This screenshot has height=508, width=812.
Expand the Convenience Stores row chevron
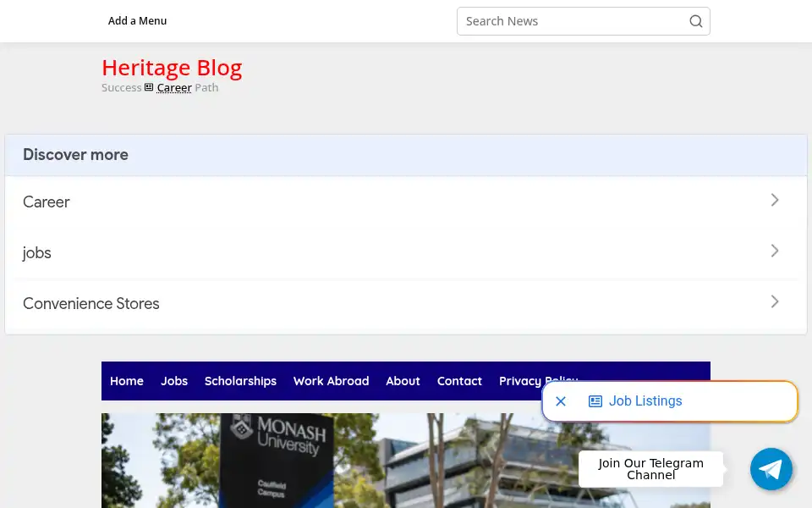click(x=775, y=301)
